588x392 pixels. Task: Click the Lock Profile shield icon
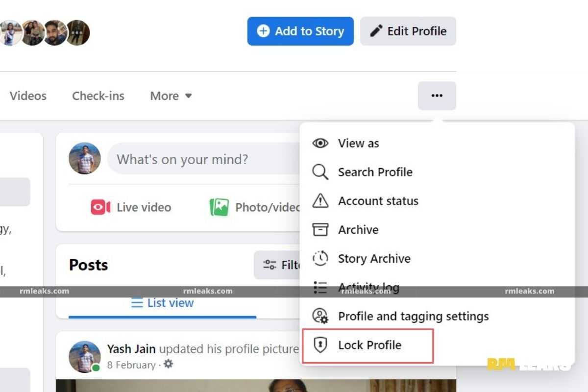320,345
